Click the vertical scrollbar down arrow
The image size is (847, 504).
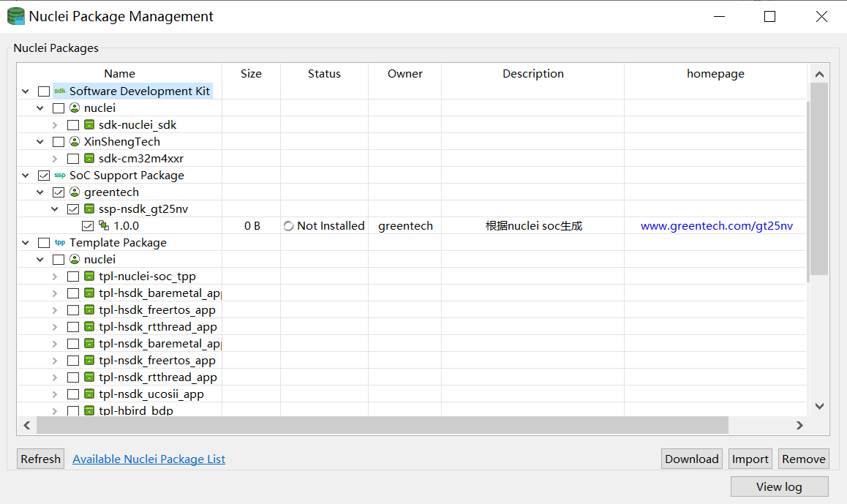tap(819, 406)
